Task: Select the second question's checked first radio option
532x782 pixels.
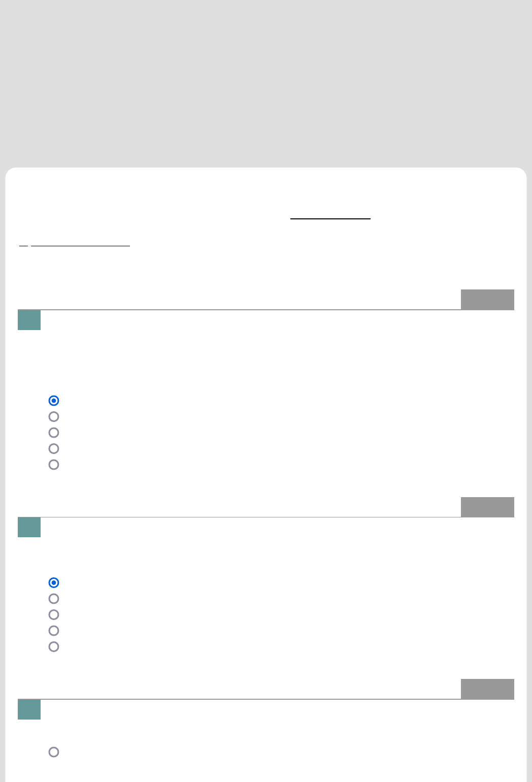Action: point(54,582)
